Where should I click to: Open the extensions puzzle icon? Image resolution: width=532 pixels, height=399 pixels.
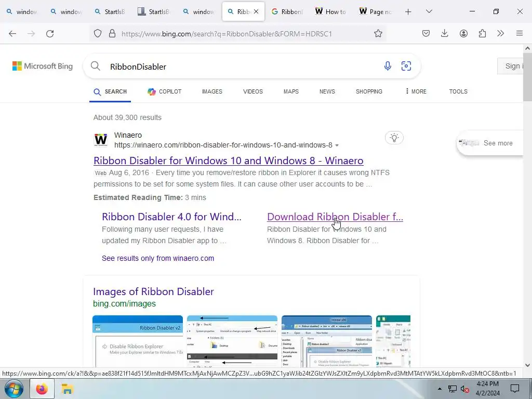click(x=482, y=33)
